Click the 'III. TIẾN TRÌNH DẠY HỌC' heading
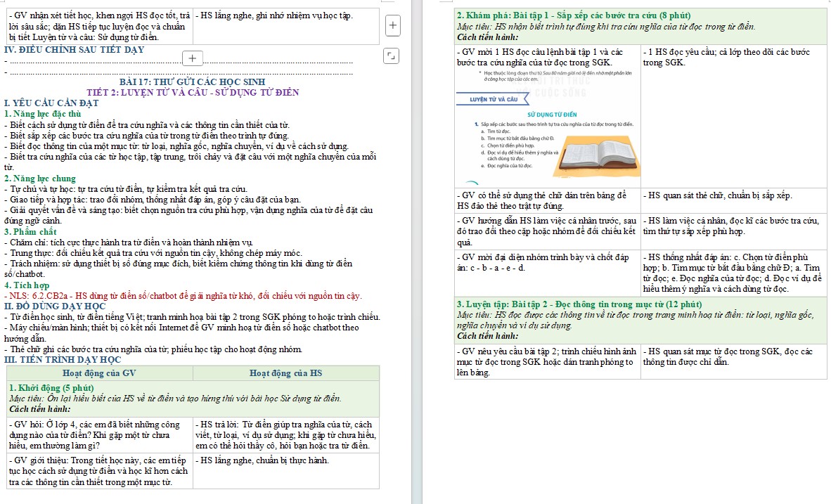831x504 pixels. tap(63, 359)
